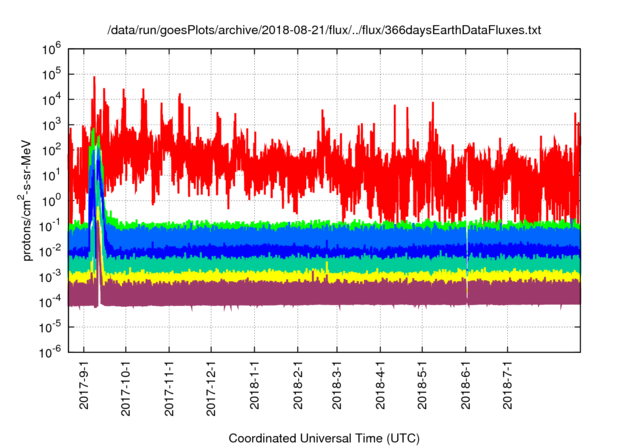The image size is (640, 448).
Task: Click the 10^-6 y-axis tick label
Action: (x=50, y=352)
